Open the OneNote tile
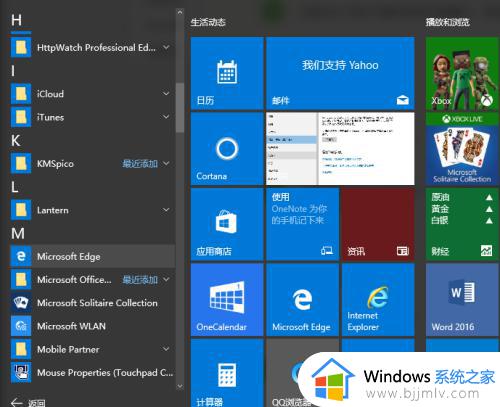Screen dimensions: 500x407 coord(302,224)
